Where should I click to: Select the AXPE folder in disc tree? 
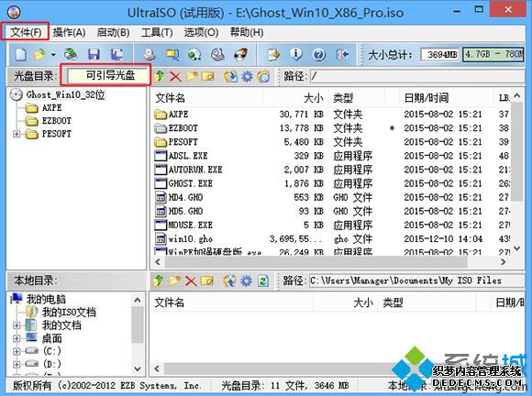(x=51, y=108)
